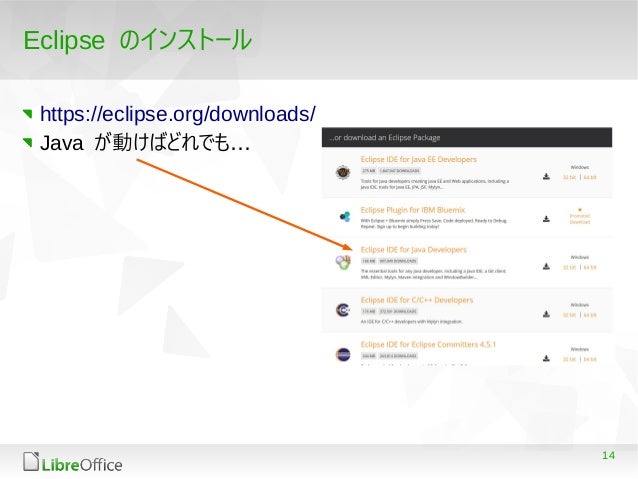Image resolution: width=638 pixels, height=479 pixels.
Task: Click the Java EE Developers description text
Action: [x=435, y=184]
